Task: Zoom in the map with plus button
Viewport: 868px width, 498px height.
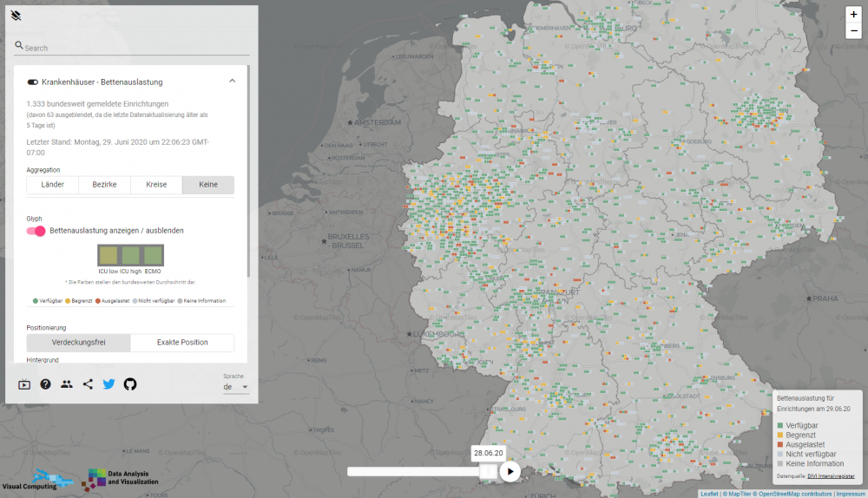Action: point(853,15)
